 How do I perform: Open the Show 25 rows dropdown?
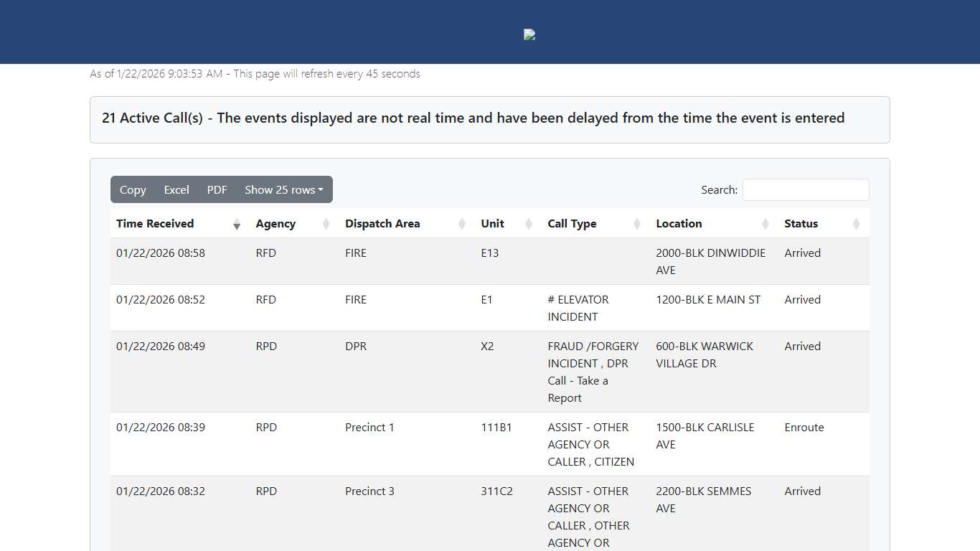(283, 189)
